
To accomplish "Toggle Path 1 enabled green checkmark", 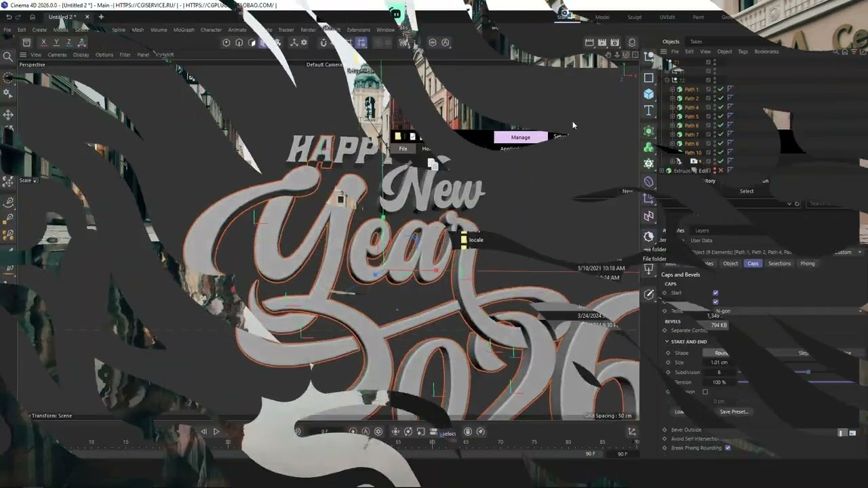I will click(x=721, y=89).
